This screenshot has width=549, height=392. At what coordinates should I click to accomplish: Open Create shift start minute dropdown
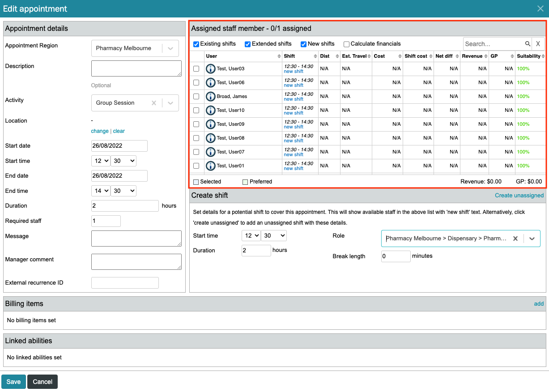tap(274, 236)
